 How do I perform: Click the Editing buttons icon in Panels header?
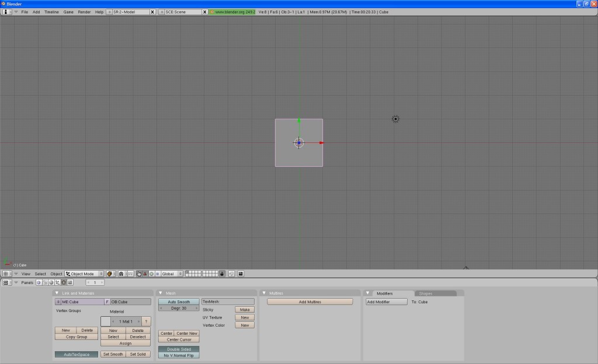click(64, 283)
